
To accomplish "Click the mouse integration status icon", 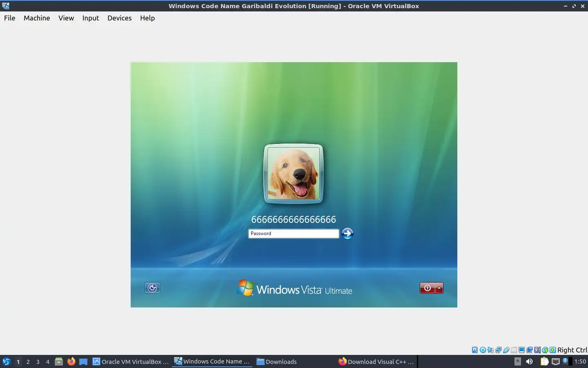I will 545,350.
